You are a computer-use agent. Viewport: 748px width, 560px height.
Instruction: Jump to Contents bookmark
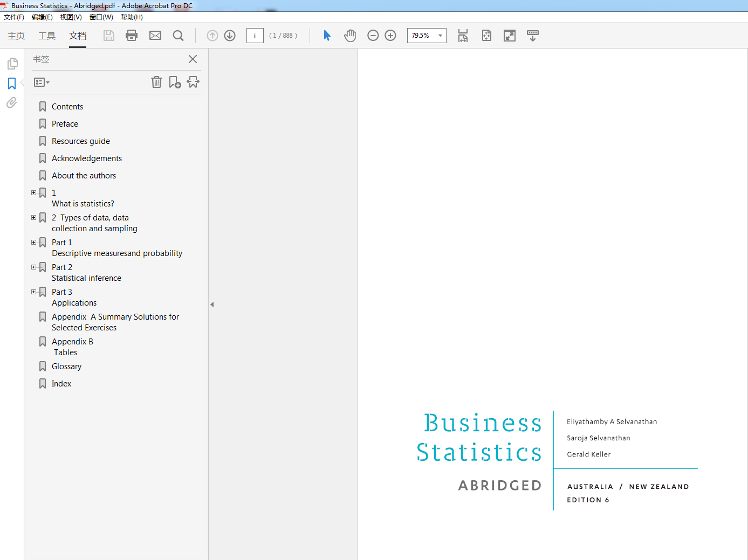(67, 107)
